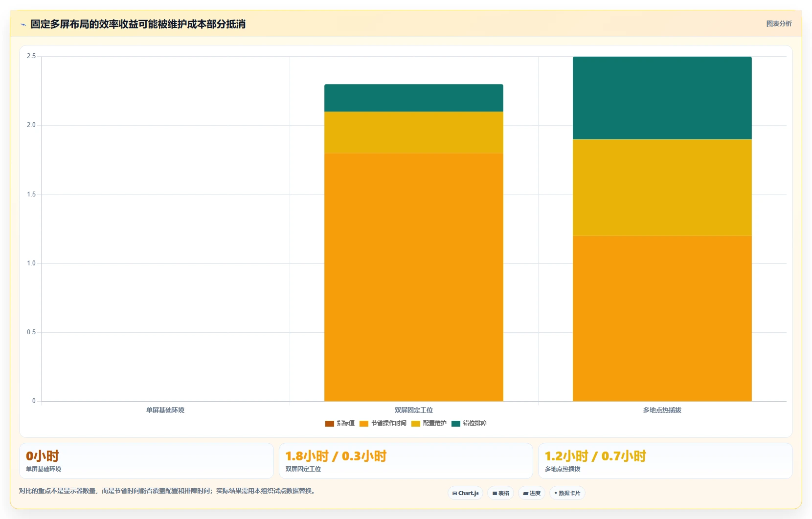
Task: Select the yellow 配置维护 segment of 双屏固定工位 bar
Action: [414, 132]
